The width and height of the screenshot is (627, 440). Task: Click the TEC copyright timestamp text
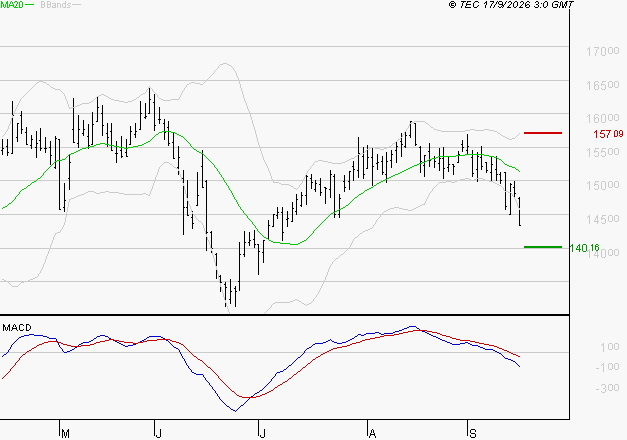[x=511, y=5]
